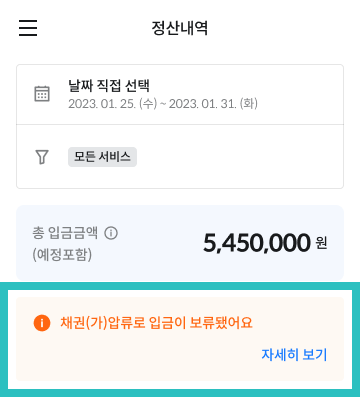Click the calendar icon for date selection

point(42,94)
